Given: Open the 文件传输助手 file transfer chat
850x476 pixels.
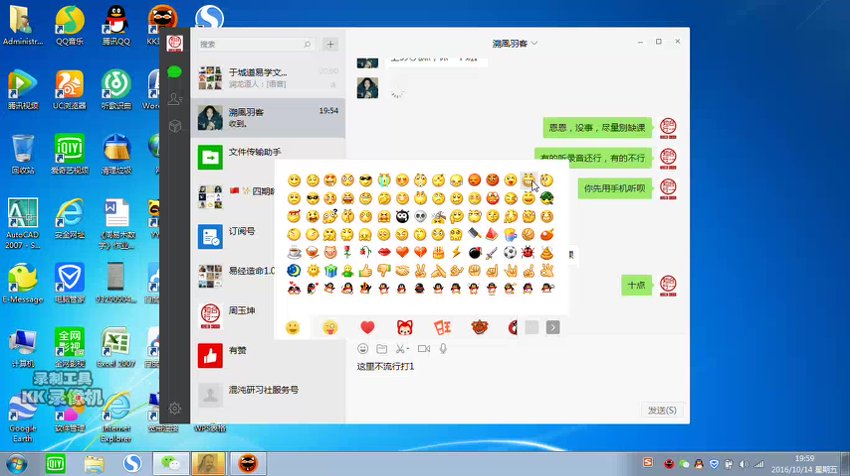Looking at the screenshot, I should pos(268,157).
